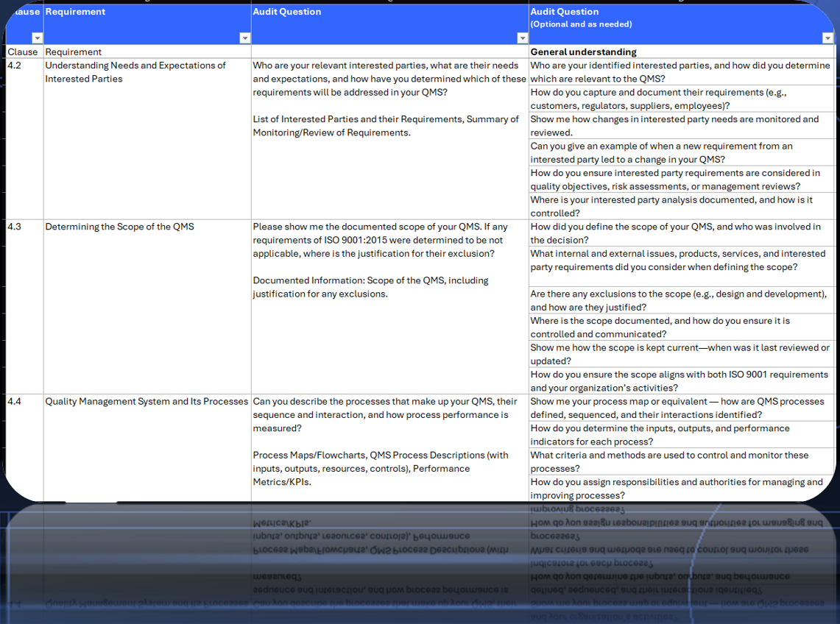Select 'How do you capture and document' question
The width and height of the screenshot is (840, 624).
681,99
